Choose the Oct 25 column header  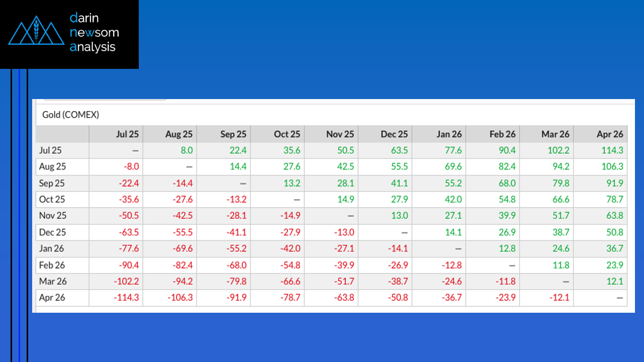point(287,134)
